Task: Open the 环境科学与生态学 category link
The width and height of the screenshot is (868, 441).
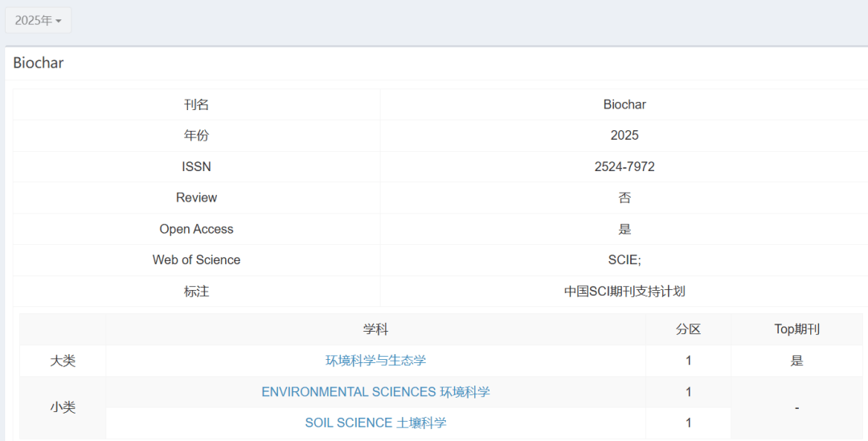Action: pyautogui.click(x=376, y=361)
